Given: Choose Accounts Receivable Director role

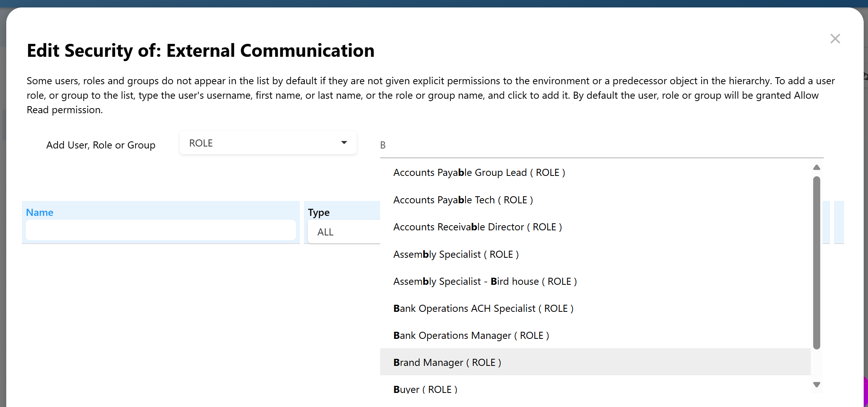Looking at the screenshot, I should pyautogui.click(x=477, y=227).
